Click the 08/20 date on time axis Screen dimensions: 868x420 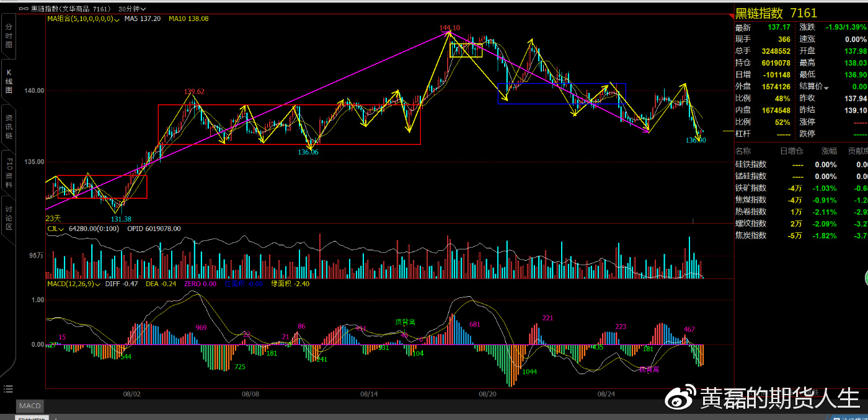tap(488, 393)
